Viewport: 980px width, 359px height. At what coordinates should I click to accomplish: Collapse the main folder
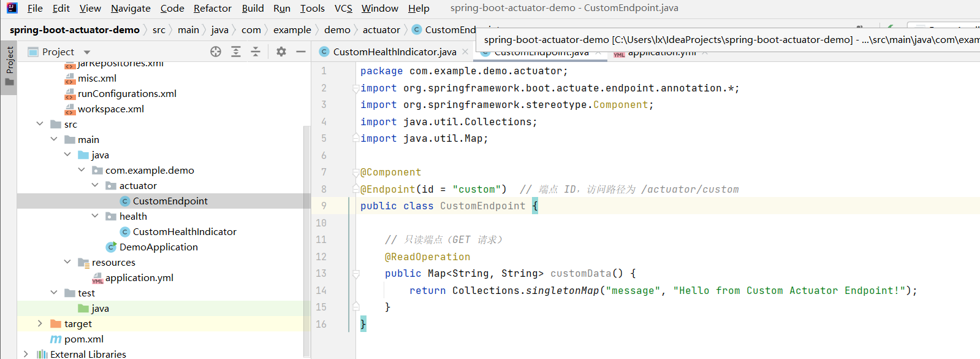pyautogui.click(x=54, y=139)
